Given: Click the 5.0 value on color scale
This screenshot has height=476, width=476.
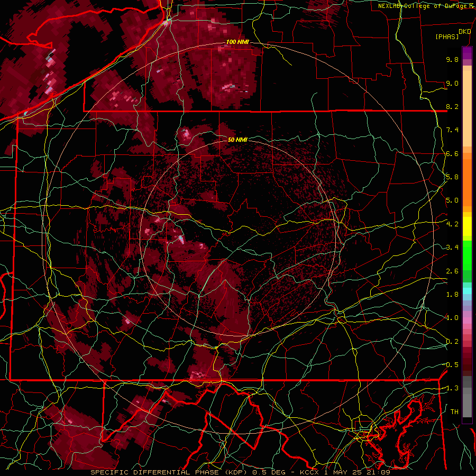Looking at the screenshot, I should 452,200.
